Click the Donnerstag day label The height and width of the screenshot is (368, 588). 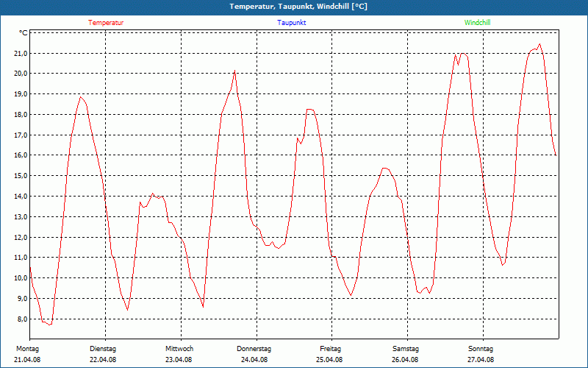click(254, 349)
